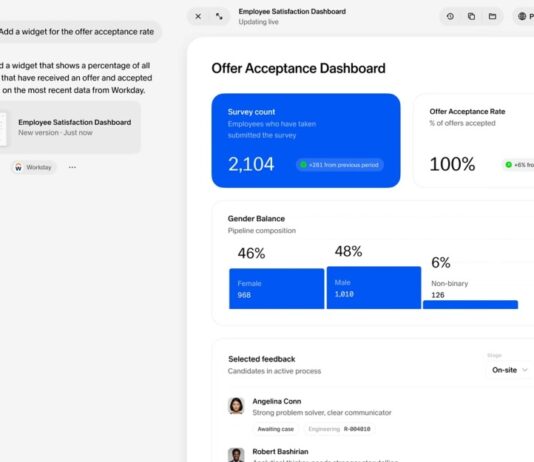Click the copy icon in header

tap(471, 16)
